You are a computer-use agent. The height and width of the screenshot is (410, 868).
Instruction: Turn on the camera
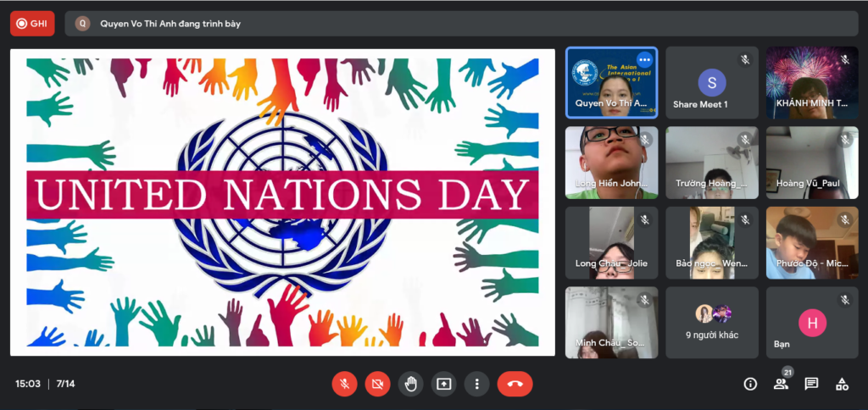pos(377,384)
